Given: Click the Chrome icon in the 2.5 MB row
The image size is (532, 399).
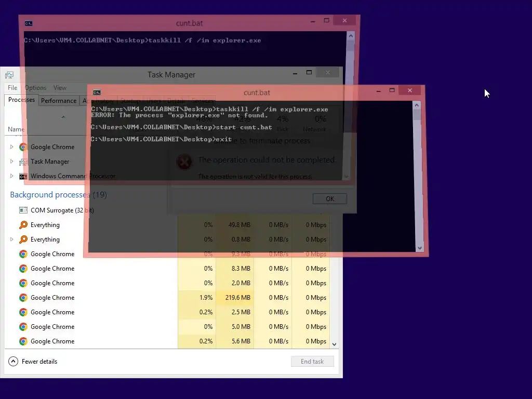Looking at the screenshot, I should pos(23,312).
